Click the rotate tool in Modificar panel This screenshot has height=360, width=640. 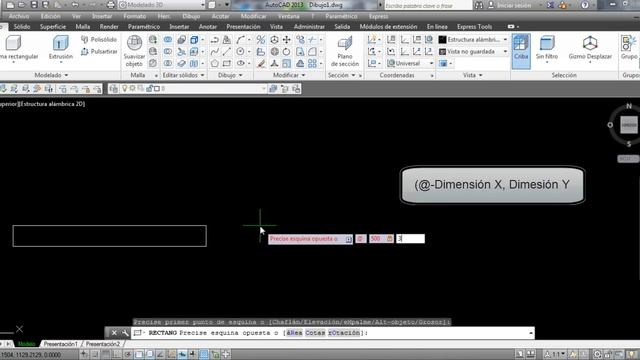287,52
